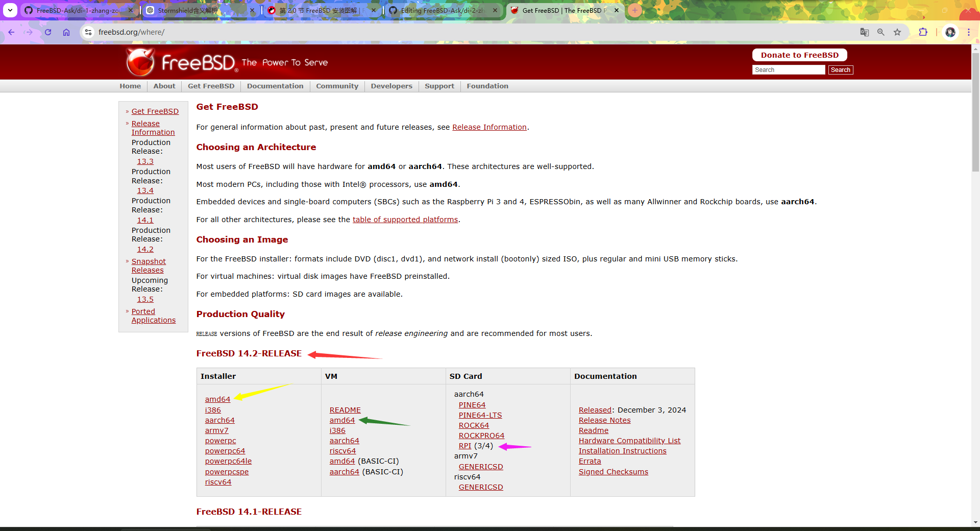Click the address bar URL
This screenshot has width=980, height=531.
click(131, 32)
